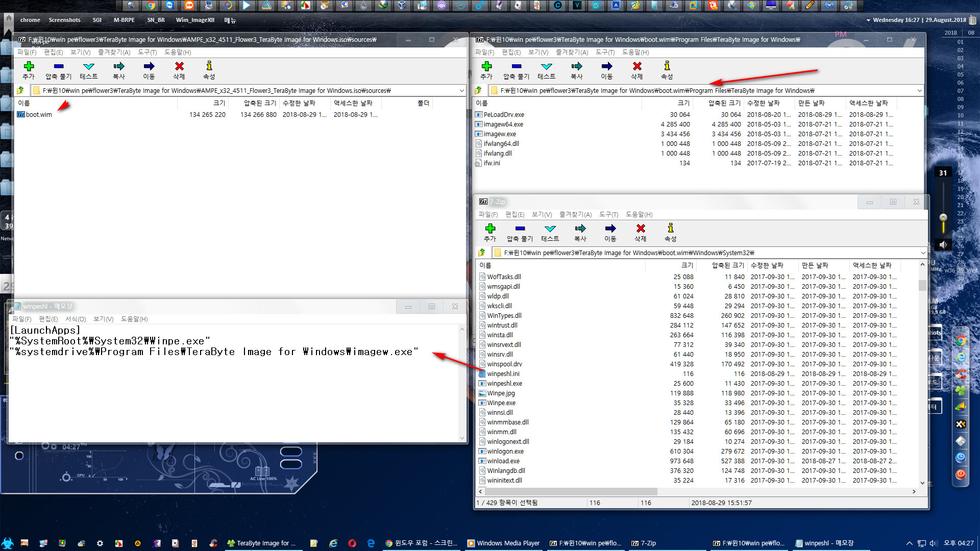This screenshot has height=551, width=980.
Task: Click Extract (압축 풀기) in sources window
Action: pos(58,70)
